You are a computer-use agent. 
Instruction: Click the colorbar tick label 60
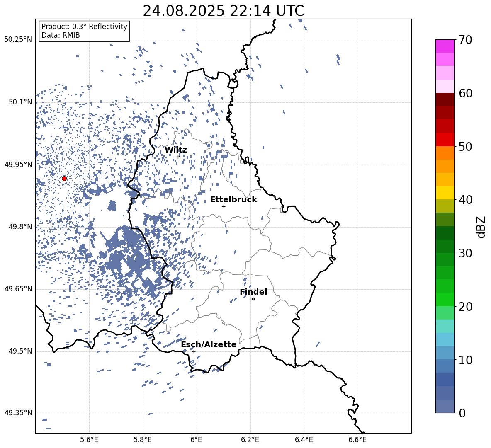465,93
